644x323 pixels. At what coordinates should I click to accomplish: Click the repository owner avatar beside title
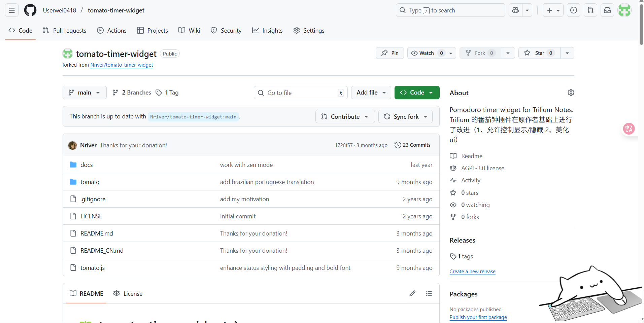coord(68,53)
